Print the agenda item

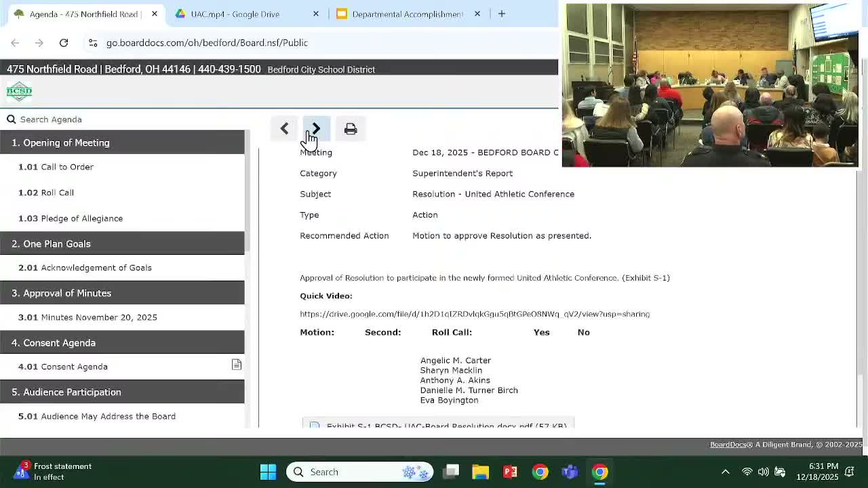point(351,129)
